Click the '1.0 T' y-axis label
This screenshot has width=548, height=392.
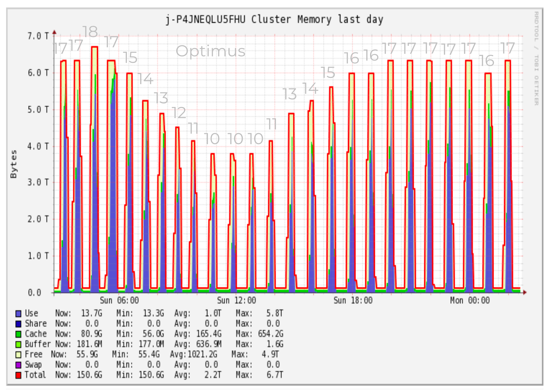tap(38, 256)
